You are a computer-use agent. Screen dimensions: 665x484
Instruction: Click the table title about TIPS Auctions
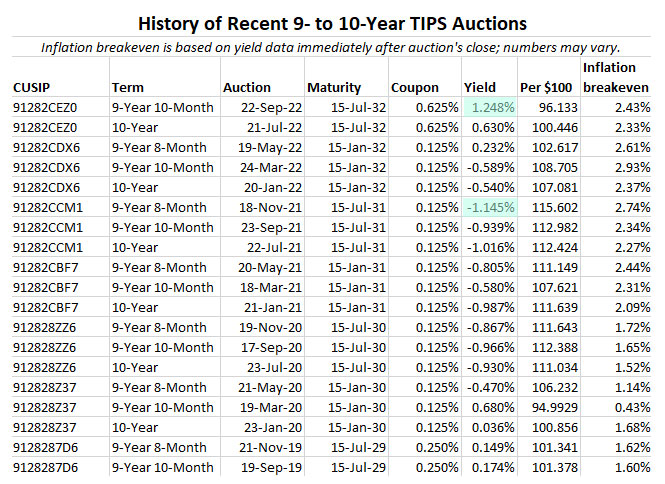(332, 22)
